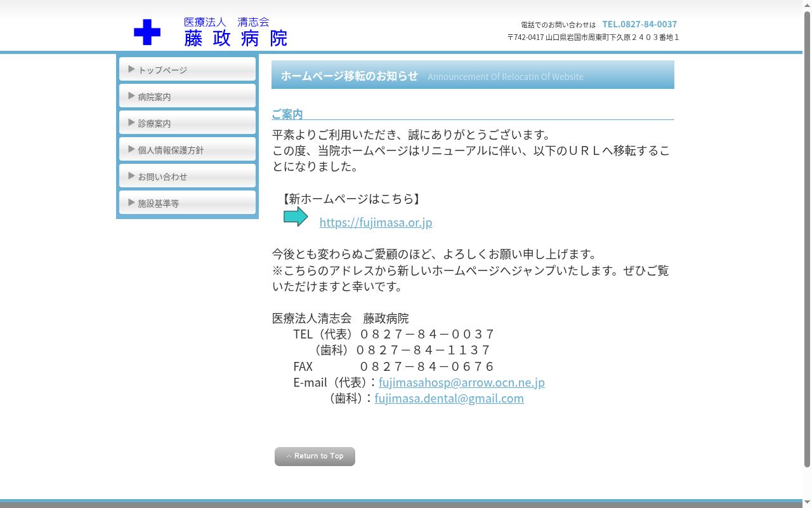Image resolution: width=812 pixels, height=508 pixels.
Task: Select the お問い合わせ menu item
Action: tap(187, 176)
